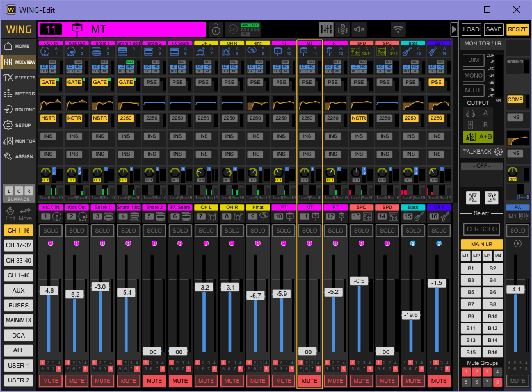
Task: Click the speaker mute icon in toolbar
Action: [359, 29]
